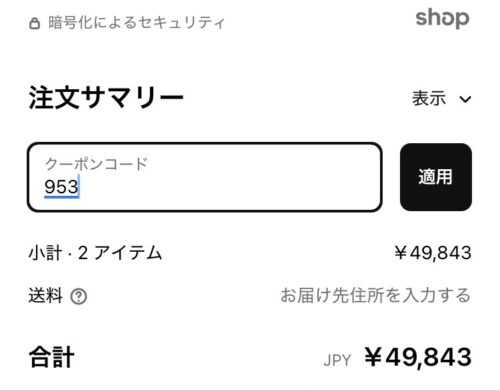Click お届け先住所を入力する shipping text

click(x=375, y=295)
